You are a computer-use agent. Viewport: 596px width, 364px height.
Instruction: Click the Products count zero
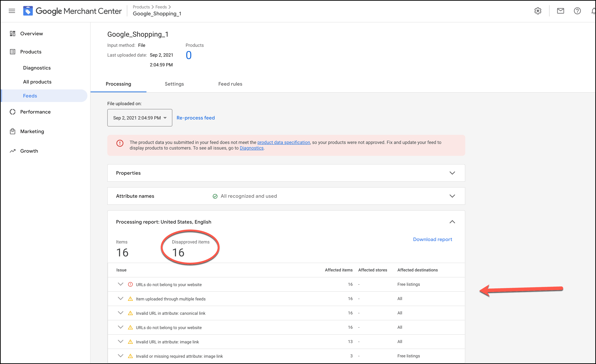[x=189, y=55]
